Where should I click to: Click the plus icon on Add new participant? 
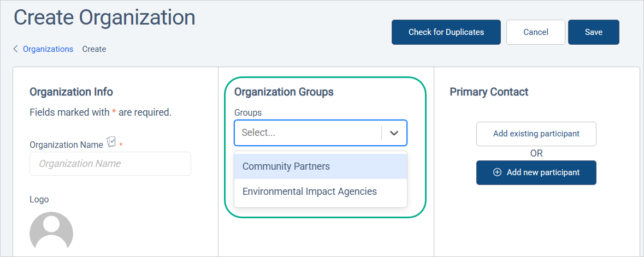coord(497,172)
